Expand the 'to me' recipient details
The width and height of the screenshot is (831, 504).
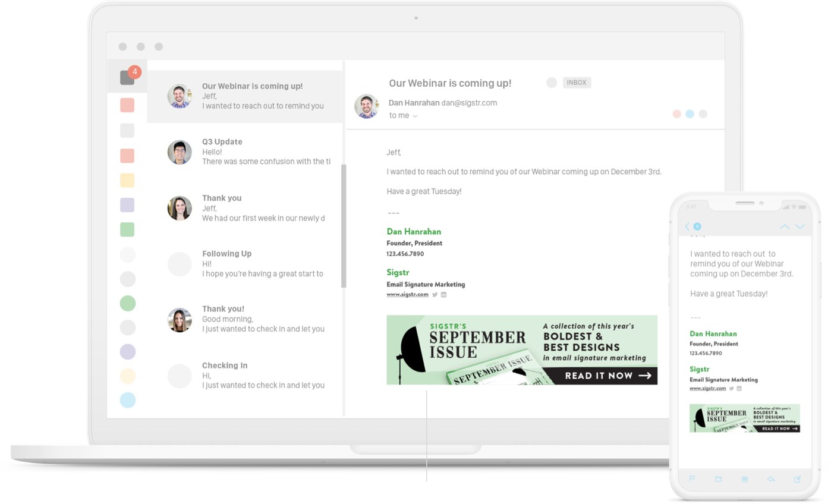coord(403,115)
